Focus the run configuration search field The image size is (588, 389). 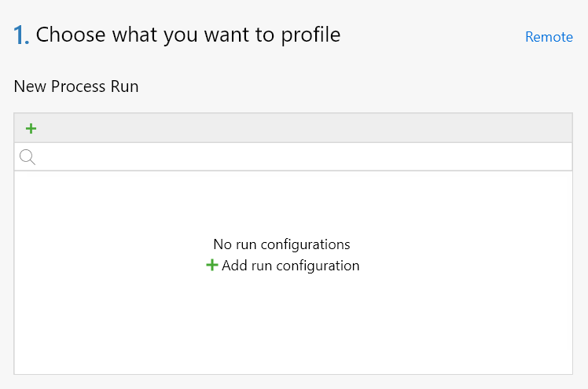click(x=299, y=157)
